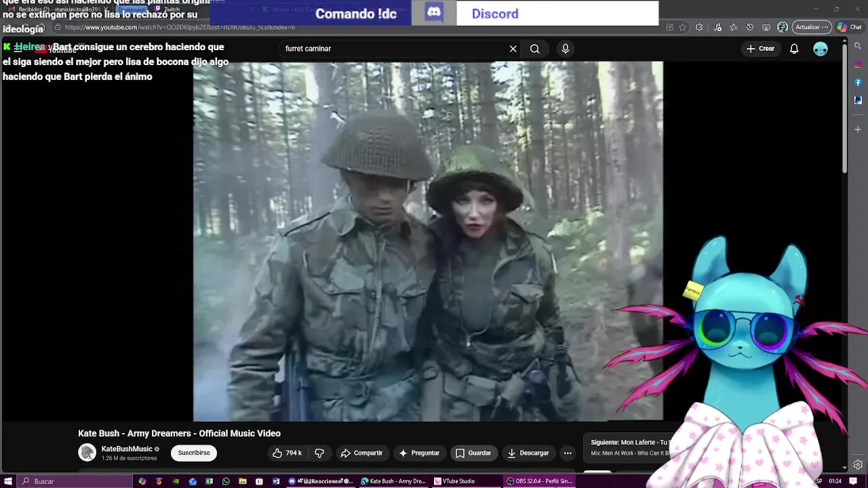Open sidebar settings gear icon
868x488 pixels.
(x=858, y=464)
